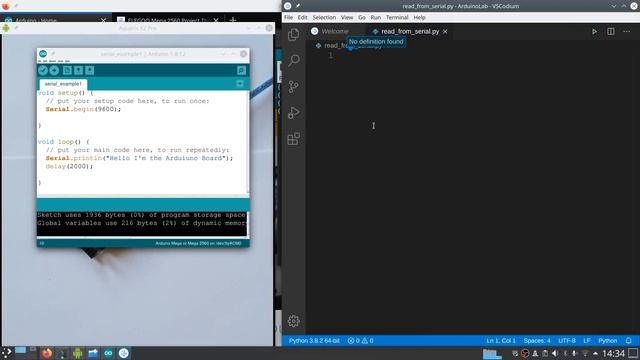Open the folder widget in the taskbar

492,353
